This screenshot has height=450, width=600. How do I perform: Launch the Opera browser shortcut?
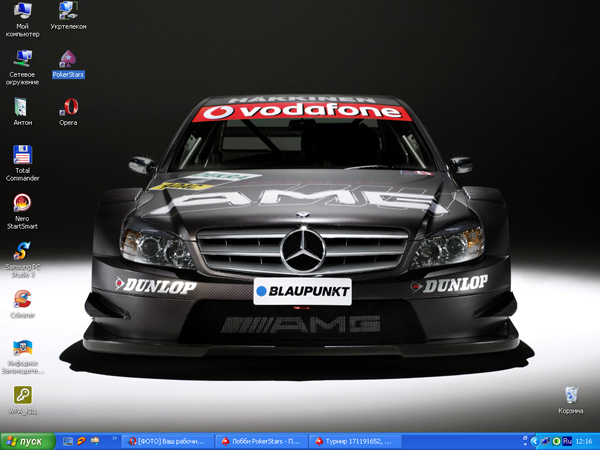tap(68, 107)
